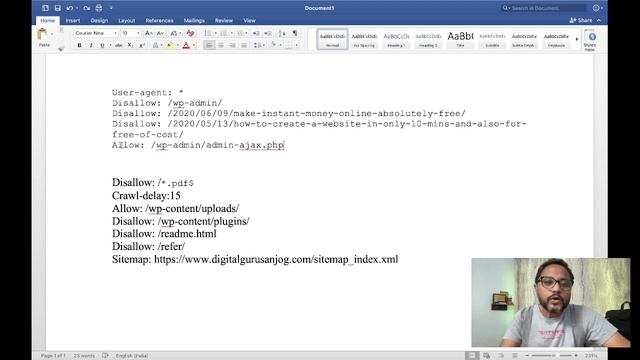
Task: Collapse the ribbon with the chevron near Share
Action: point(599,20)
